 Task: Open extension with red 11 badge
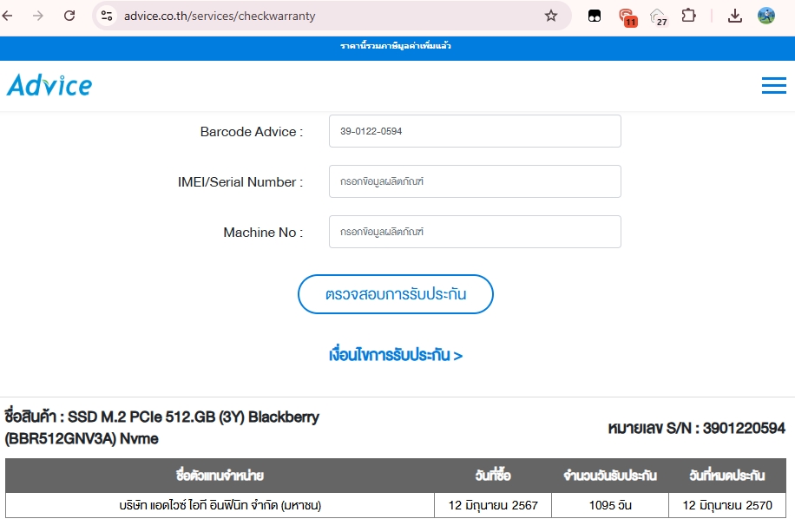[627, 17]
